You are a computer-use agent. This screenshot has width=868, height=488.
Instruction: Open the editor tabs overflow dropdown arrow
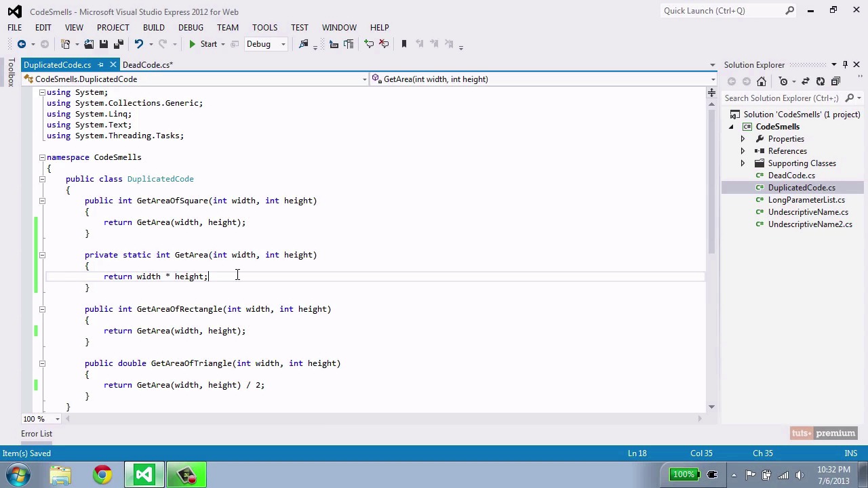point(712,65)
